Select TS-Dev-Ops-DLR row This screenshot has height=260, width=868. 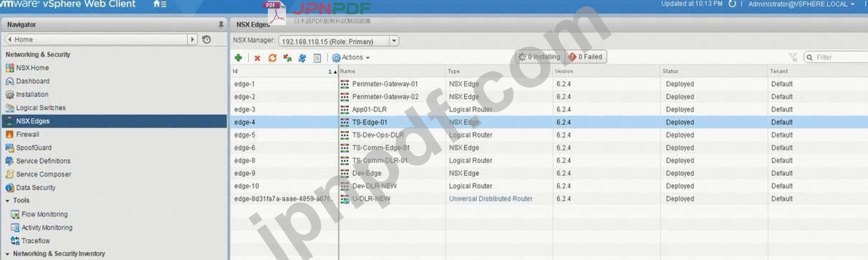(549, 135)
